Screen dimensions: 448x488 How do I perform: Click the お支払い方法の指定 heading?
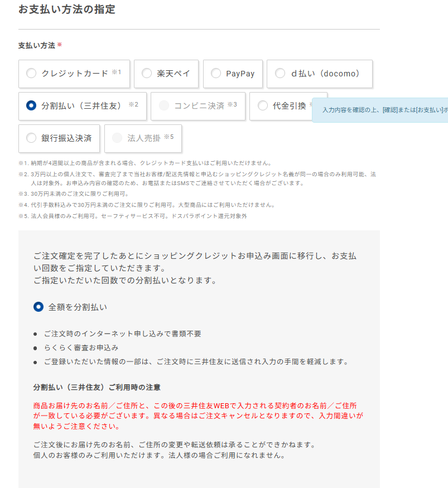pyautogui.click(x=67, y=9)
